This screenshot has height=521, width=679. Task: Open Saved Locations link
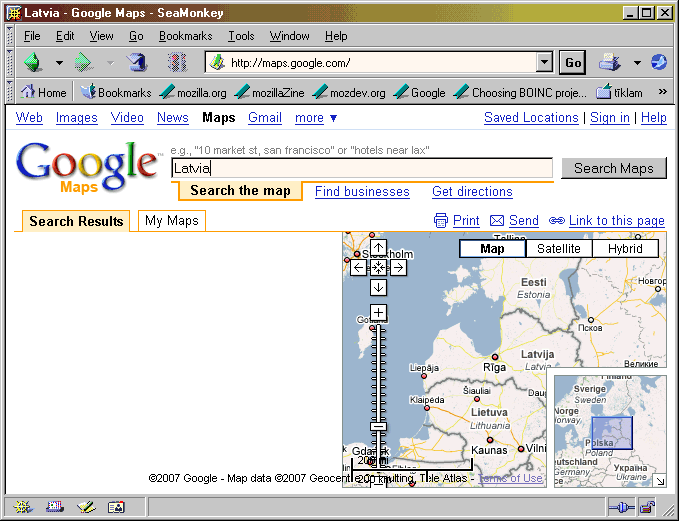click(531, 117)
